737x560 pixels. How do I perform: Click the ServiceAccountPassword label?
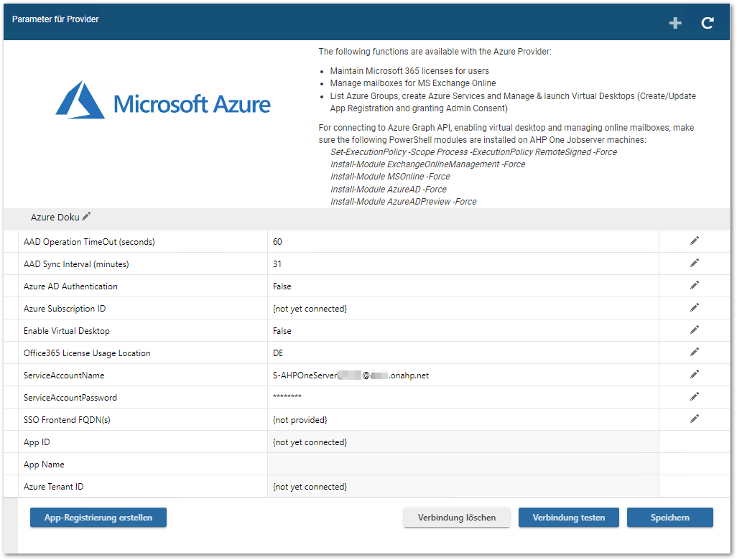[70, 398]
